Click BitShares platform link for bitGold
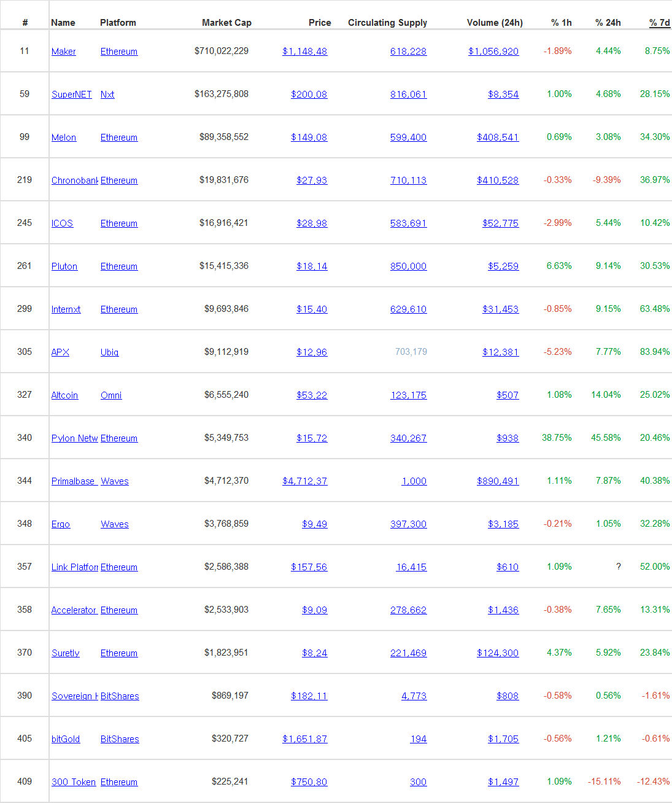This screenshot has width=672, height=803. [120, 739]
